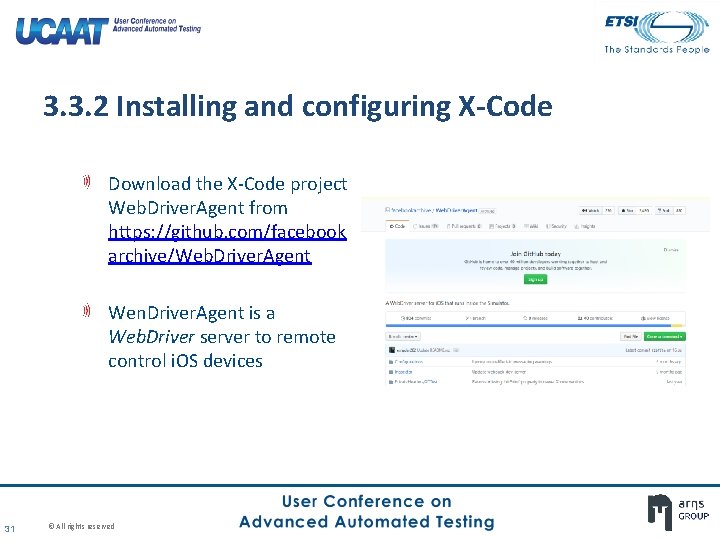Image resolution: width=720 pixels, height=540 pixels.
Task: Click the folder icon beside Configurations
Action: tap(391, 362)
